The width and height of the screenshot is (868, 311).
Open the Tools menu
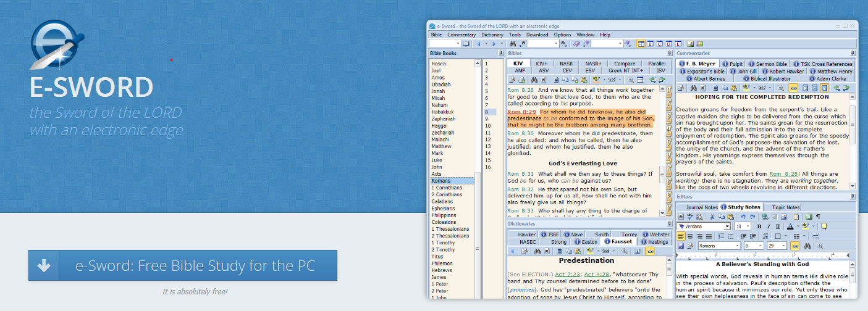click(515, 35)
